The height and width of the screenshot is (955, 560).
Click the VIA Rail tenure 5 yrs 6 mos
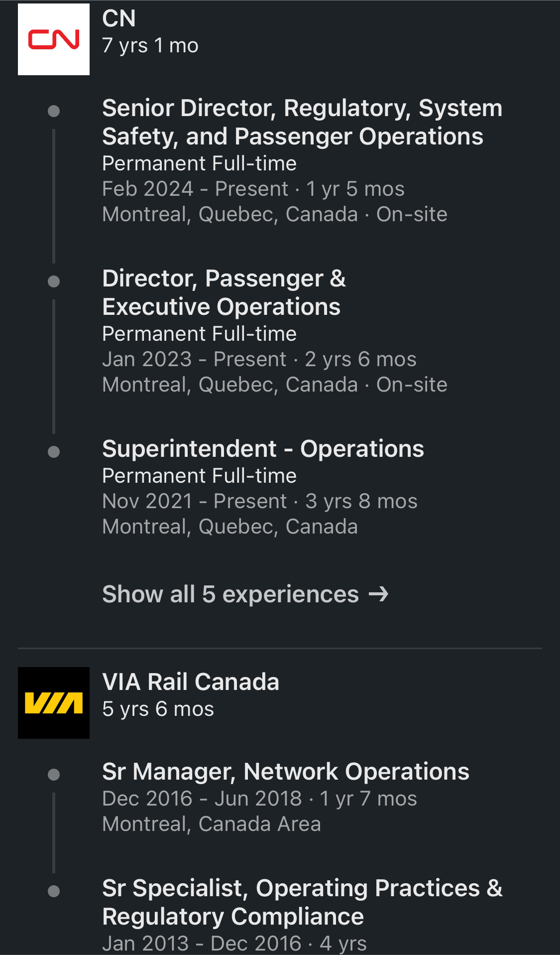click(158, 709)
